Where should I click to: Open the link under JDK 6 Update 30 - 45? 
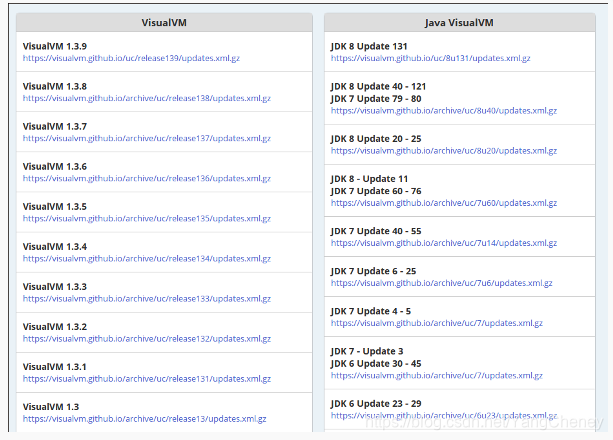(x=437, y=375)
